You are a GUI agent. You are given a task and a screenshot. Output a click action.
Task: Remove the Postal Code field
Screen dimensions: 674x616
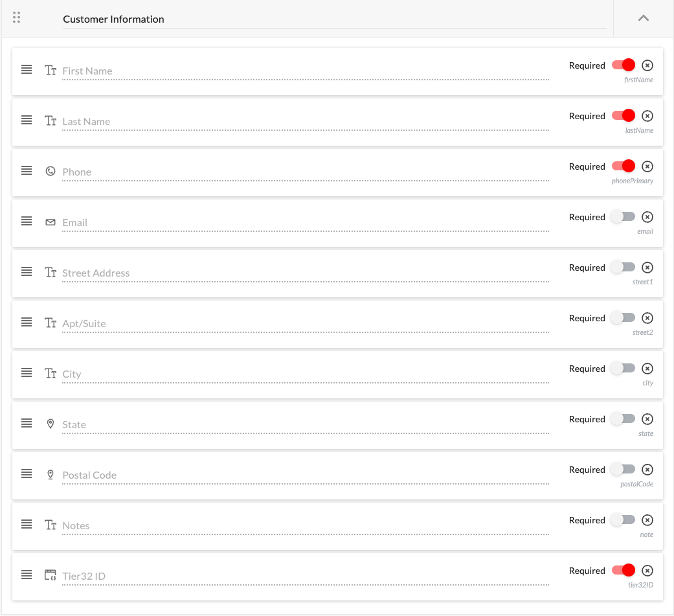(647, 470)
